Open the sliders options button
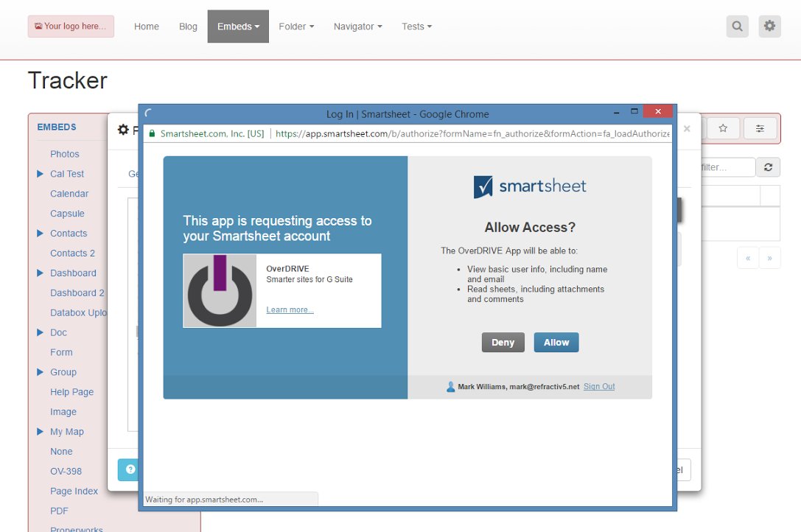 760,128
